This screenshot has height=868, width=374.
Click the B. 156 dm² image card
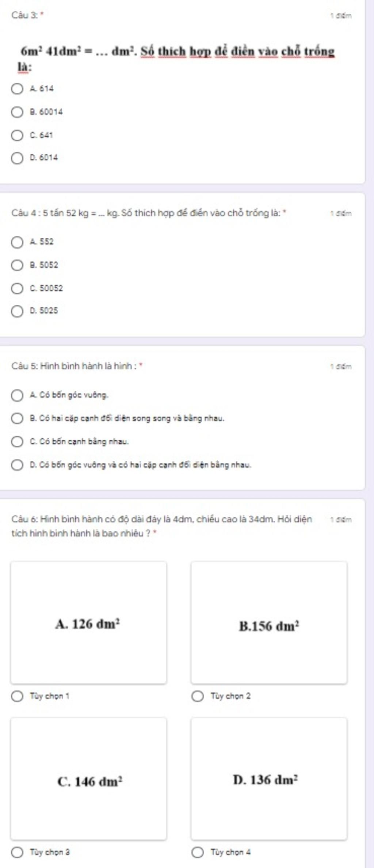[x=269, y=622]
